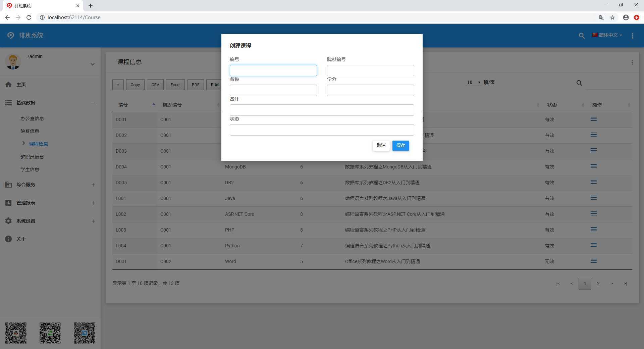This screenshot has width=644, height=349.
Task: Focus the 编号 input field in dialog
Action: tap(273, 70)
